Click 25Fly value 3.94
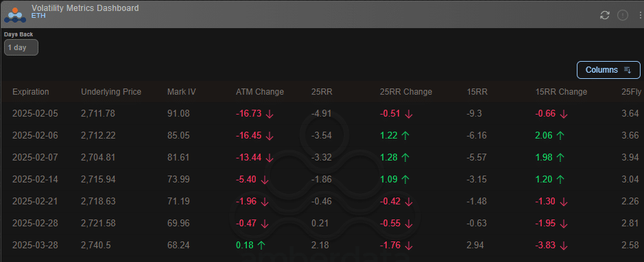 630,157
